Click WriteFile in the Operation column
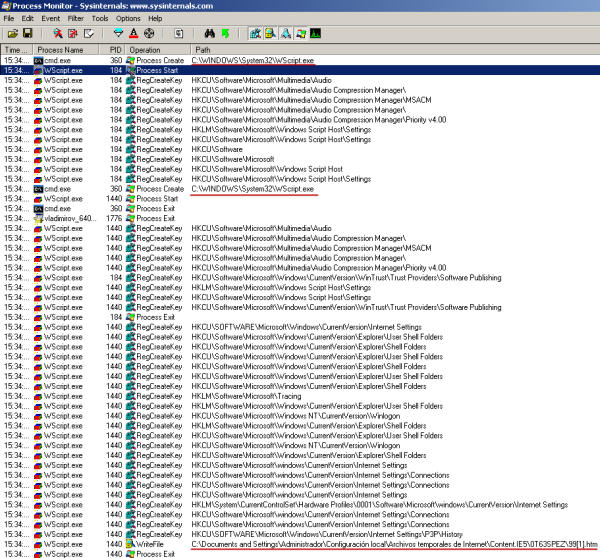 pyautogui.click(x=150, y=544)
